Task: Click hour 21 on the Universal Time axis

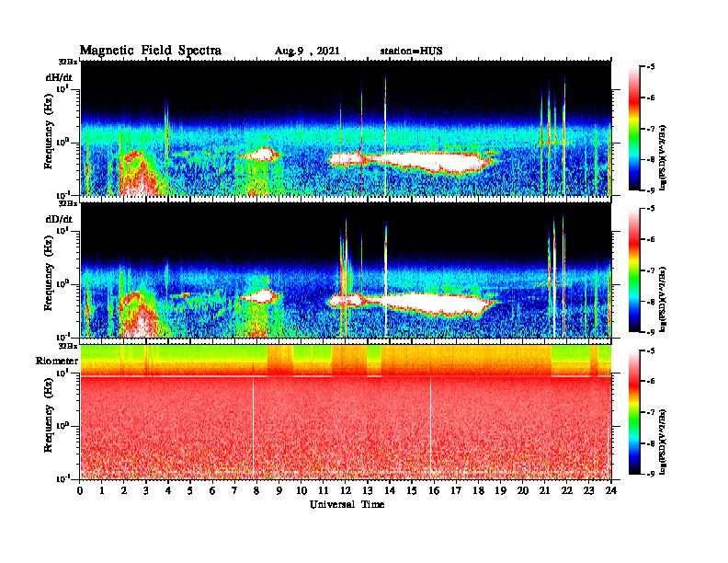Action: (x=544, y=490)
